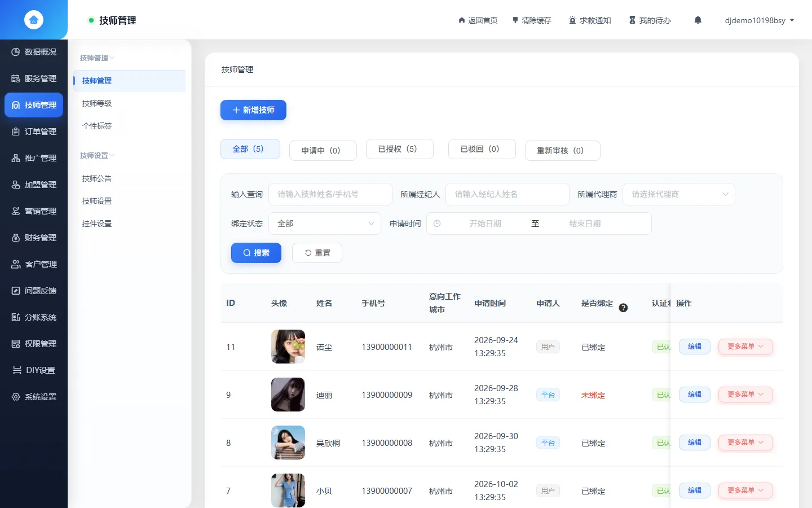Click the 重置 button

tap(317, 253)
